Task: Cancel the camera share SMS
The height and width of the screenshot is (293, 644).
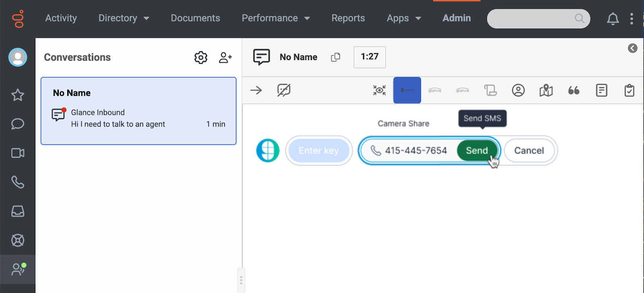Action: [x=529, y=151]
